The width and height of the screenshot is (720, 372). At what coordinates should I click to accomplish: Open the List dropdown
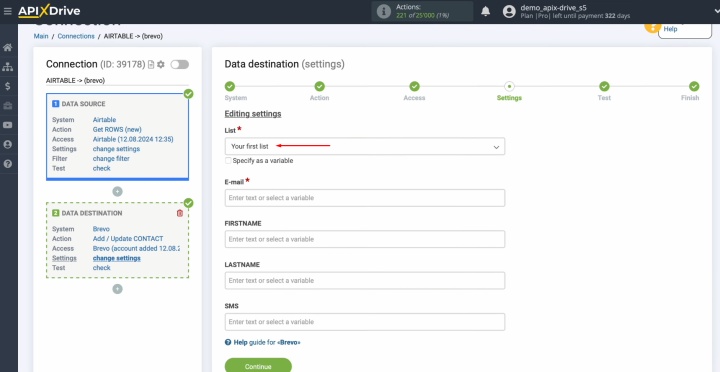365,147
